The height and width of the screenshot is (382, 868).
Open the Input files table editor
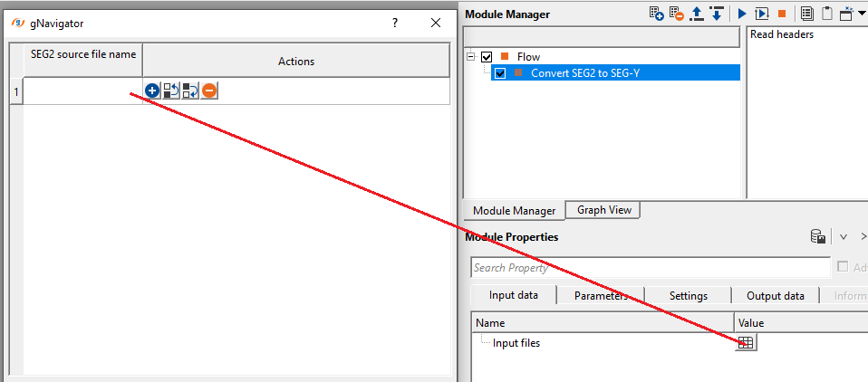[746, 342]
